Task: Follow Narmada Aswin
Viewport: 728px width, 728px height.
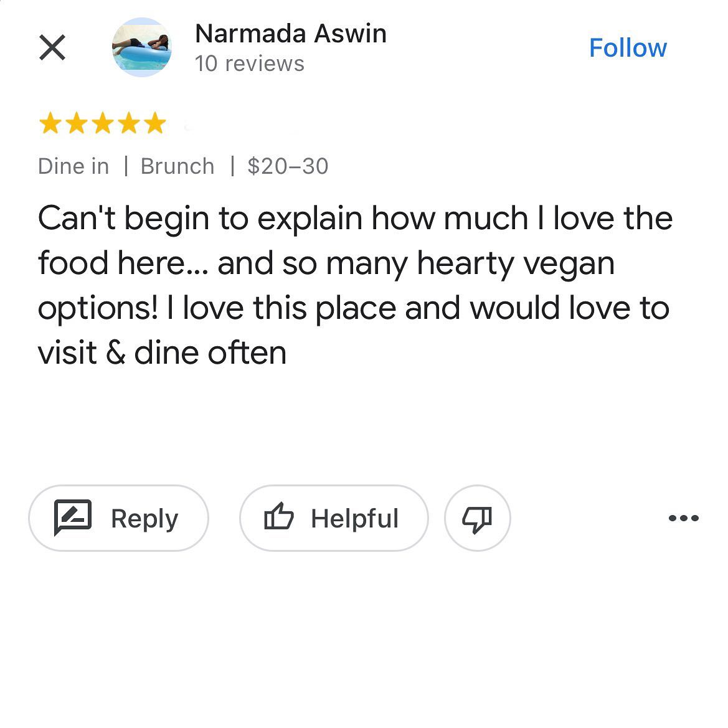Action: point(628,48)
